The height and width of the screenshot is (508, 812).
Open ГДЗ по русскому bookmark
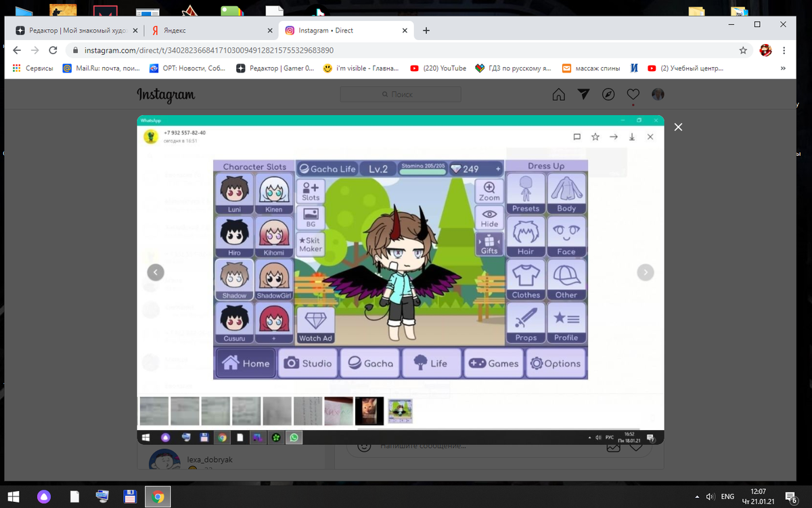(513, 68)
